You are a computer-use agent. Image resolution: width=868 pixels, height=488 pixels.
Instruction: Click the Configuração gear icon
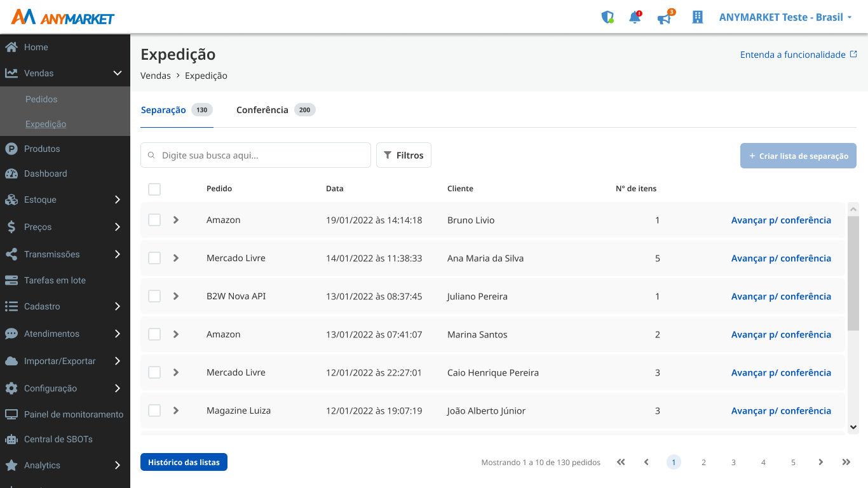click(x=11, y=388)
